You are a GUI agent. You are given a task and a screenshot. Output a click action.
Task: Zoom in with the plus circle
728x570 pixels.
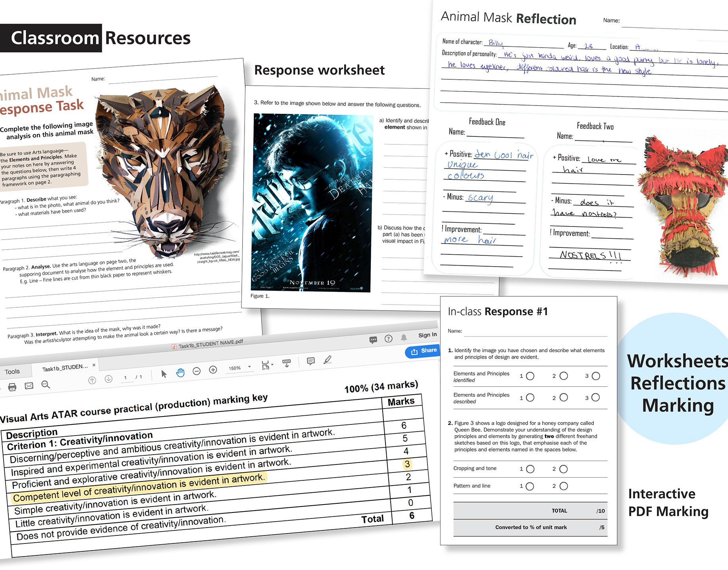point(213,370)
